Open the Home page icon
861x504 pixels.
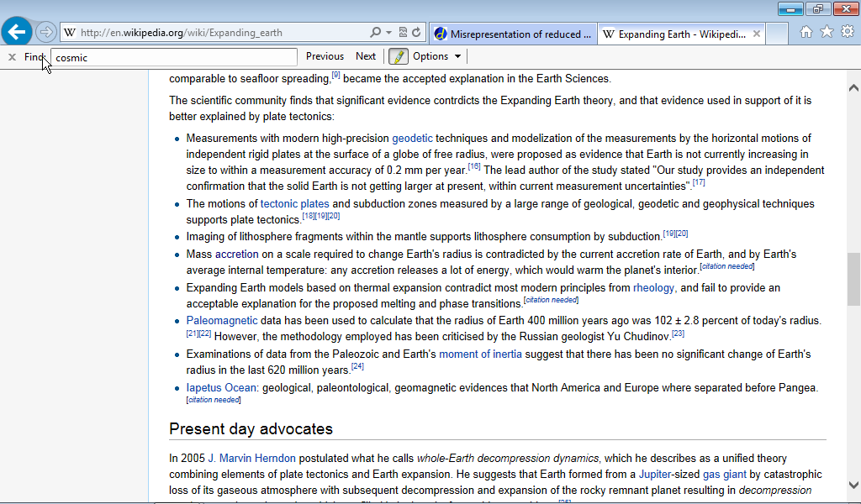[x=806, y=32]
